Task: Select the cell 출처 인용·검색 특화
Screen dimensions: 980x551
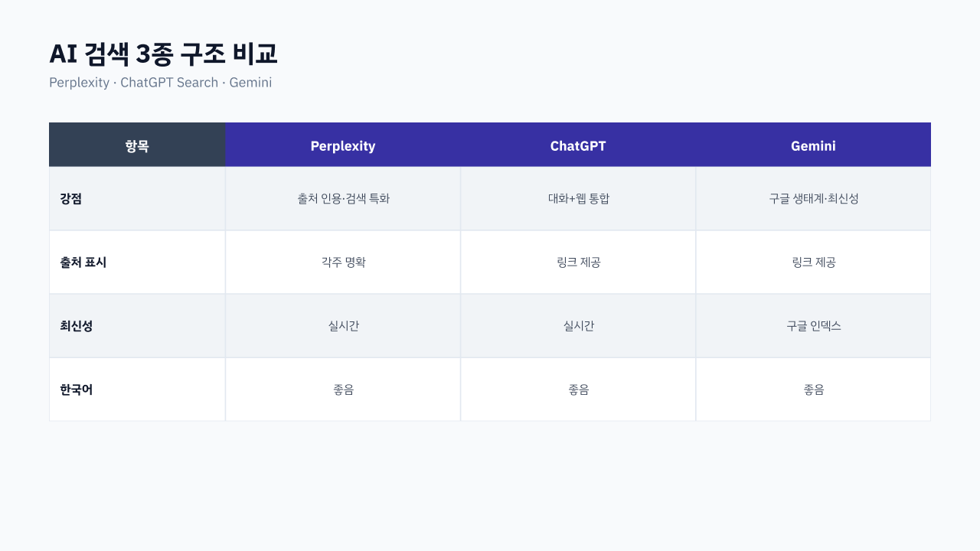Action: point(343,198)
